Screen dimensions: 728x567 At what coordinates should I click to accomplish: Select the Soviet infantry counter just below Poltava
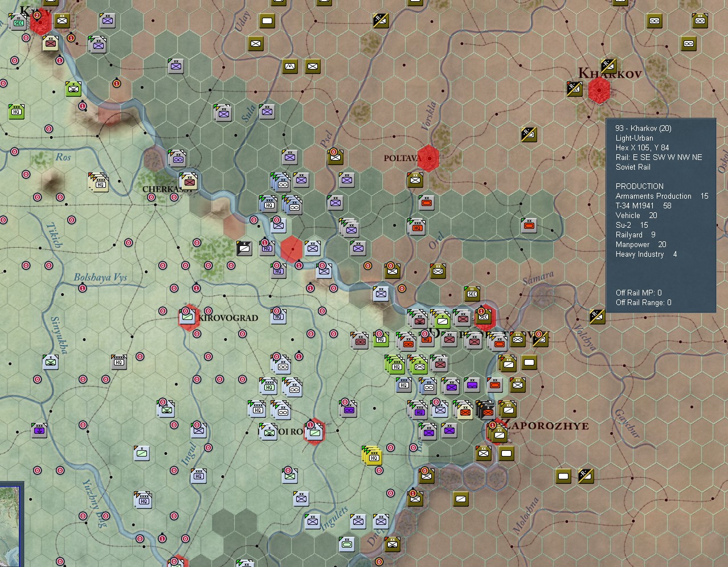[x=415, y=180]
